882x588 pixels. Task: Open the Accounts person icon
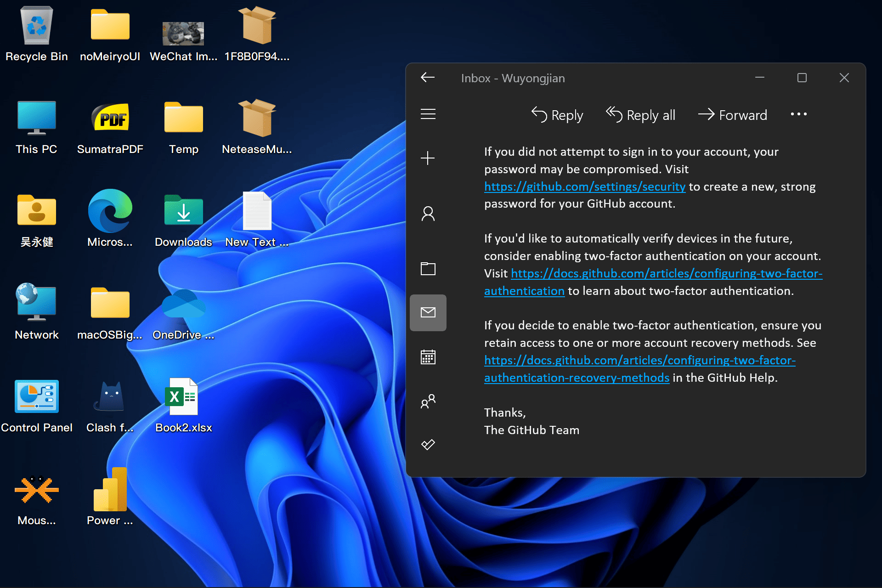click(428, 214)
